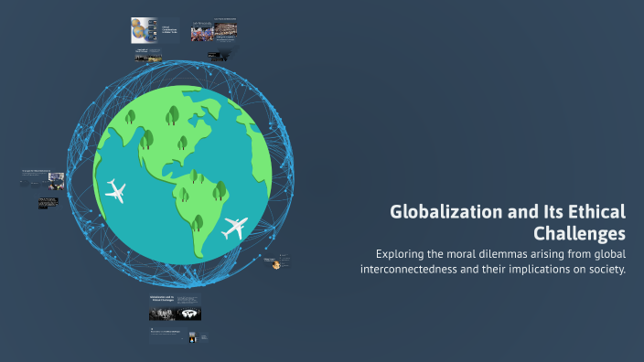
Task: Open the crowd with red and blue signs photo
Action: [x=202, y=33]
